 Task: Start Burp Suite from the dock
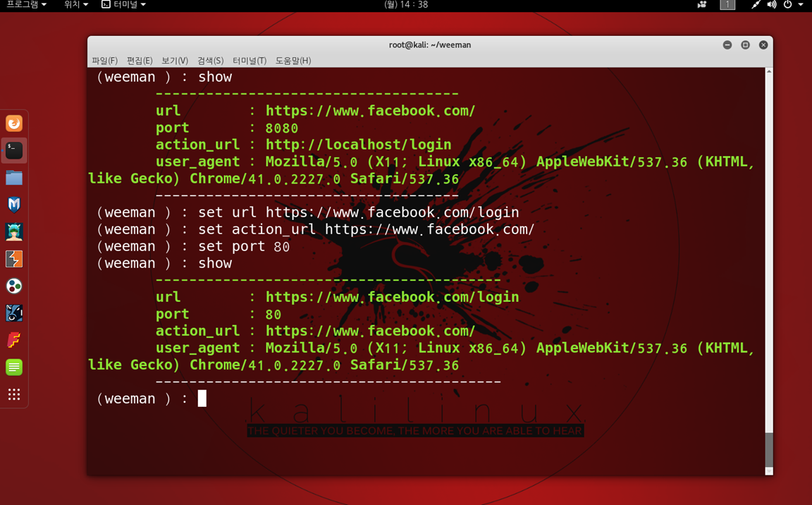14,259
